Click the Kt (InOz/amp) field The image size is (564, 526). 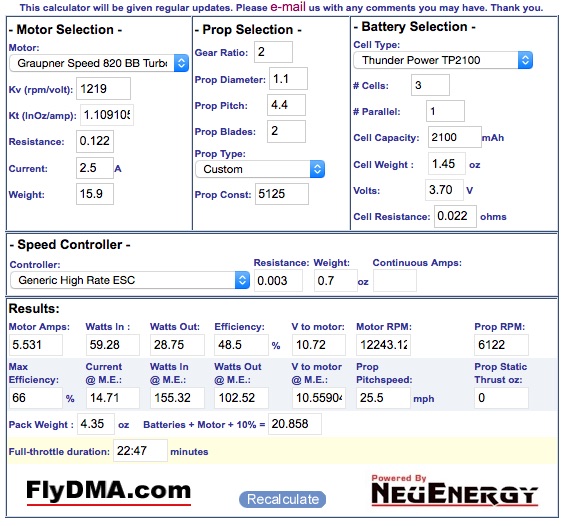[107, 115]
